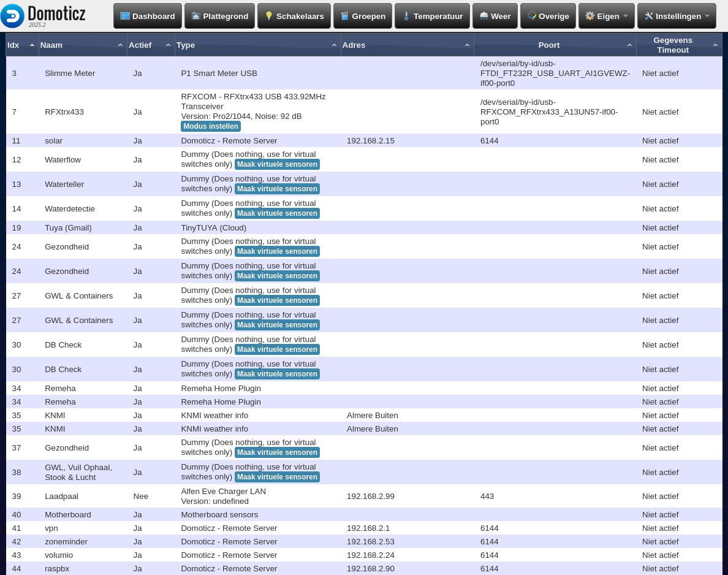Select the Slimme Meter row

[x=70, y=73]
